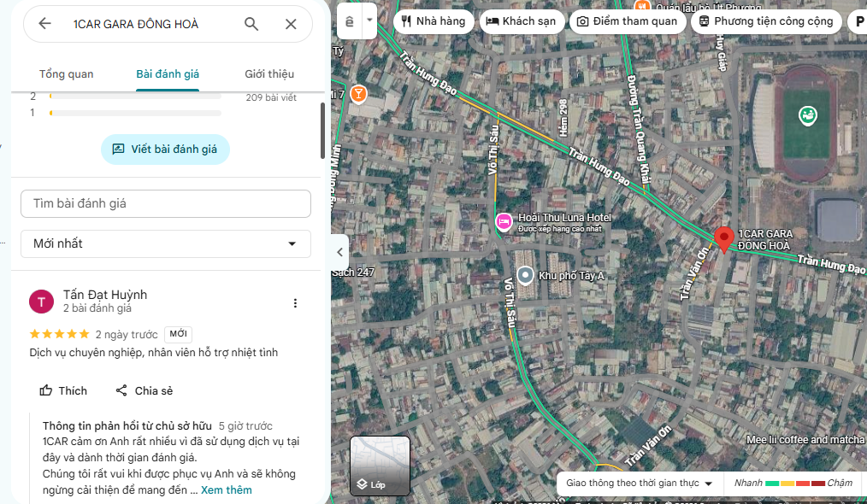Share the review via Chia sẻ
Image resolution: width=867 pixels, height=504 pixels.
[144, 390]
